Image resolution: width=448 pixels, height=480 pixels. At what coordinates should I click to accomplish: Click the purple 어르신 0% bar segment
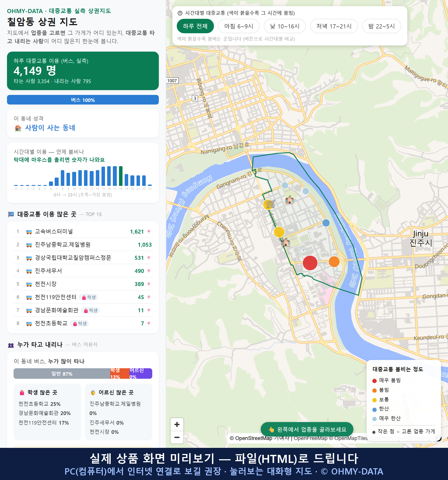(141, 374)
